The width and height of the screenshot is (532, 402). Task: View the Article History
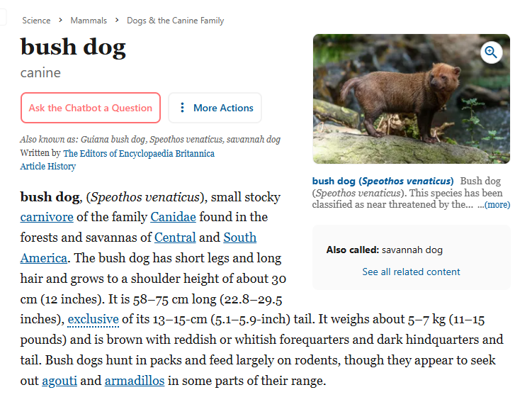(48, 167)
